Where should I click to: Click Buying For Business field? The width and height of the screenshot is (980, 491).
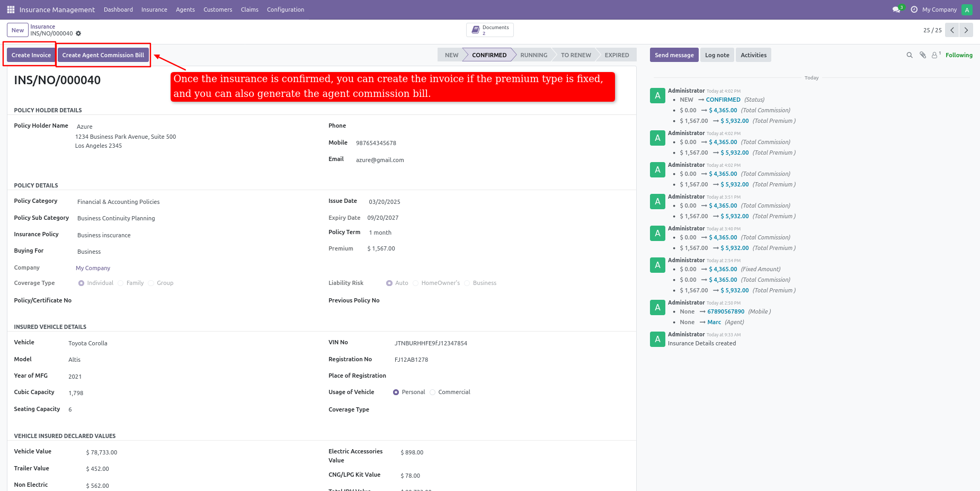[x=89, y=252]
